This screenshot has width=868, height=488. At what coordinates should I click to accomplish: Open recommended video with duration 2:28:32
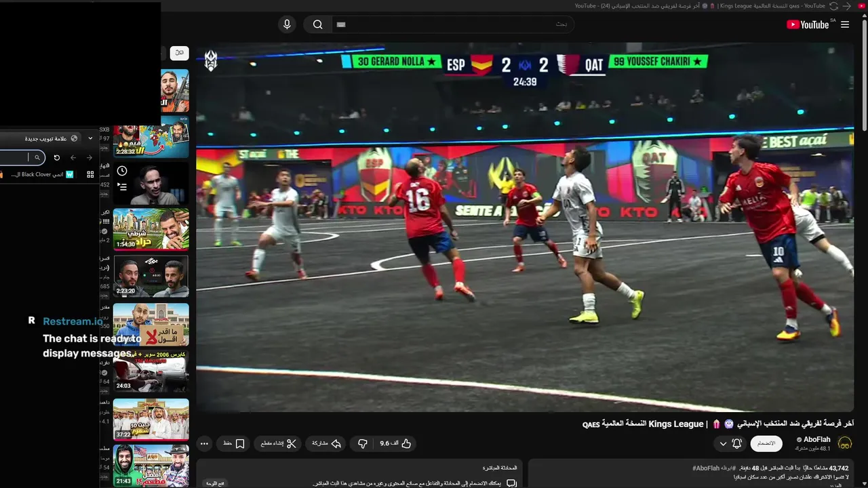151,137
